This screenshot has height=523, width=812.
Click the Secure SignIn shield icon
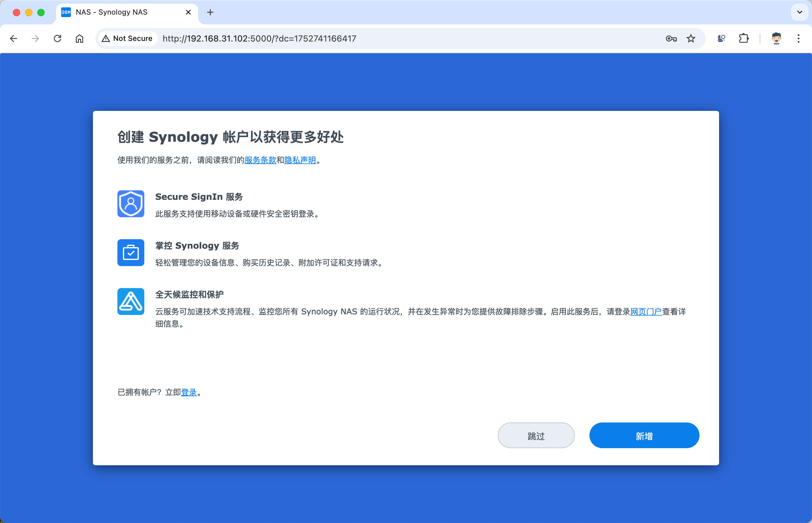(x=131, y=204)
